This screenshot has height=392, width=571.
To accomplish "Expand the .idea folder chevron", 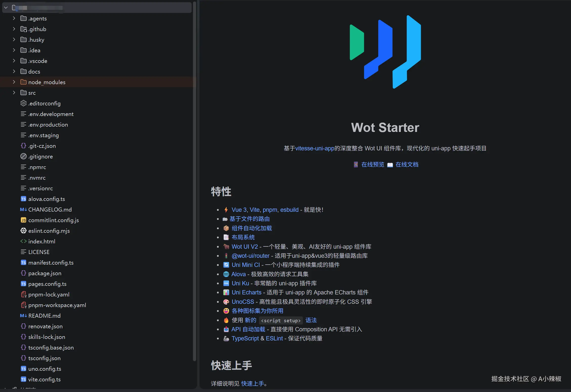I will [14, 50].
